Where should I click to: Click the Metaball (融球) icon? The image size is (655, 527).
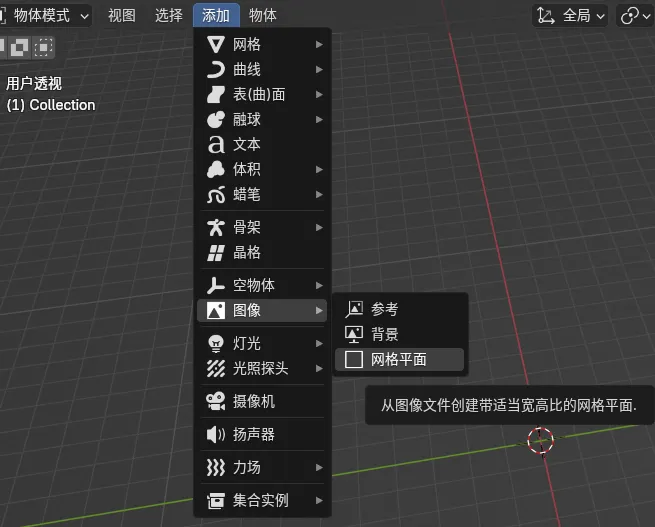click(216, 119)
